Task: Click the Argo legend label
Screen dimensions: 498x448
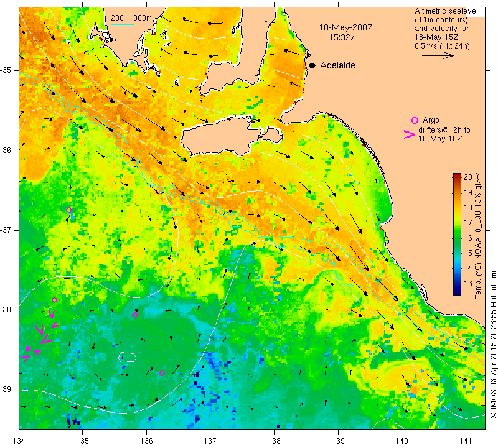Action: [x=431, y=120]
